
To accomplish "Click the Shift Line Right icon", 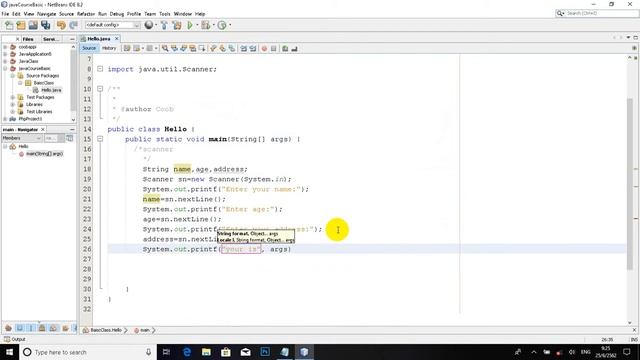I will [x=253, y=49].
